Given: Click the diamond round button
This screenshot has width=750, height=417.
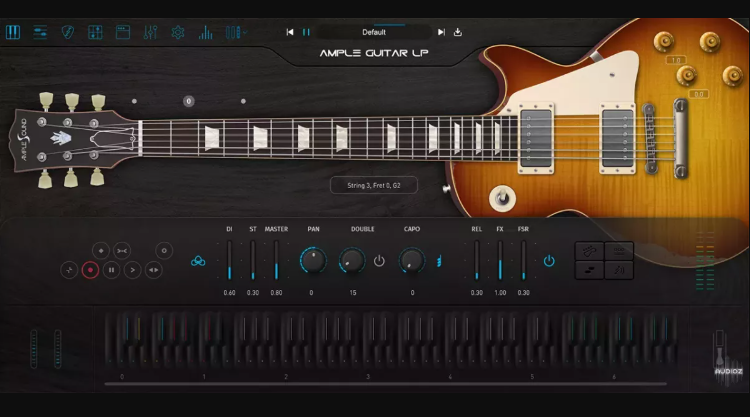Looking at the screenshot, I should click(100, 251).
